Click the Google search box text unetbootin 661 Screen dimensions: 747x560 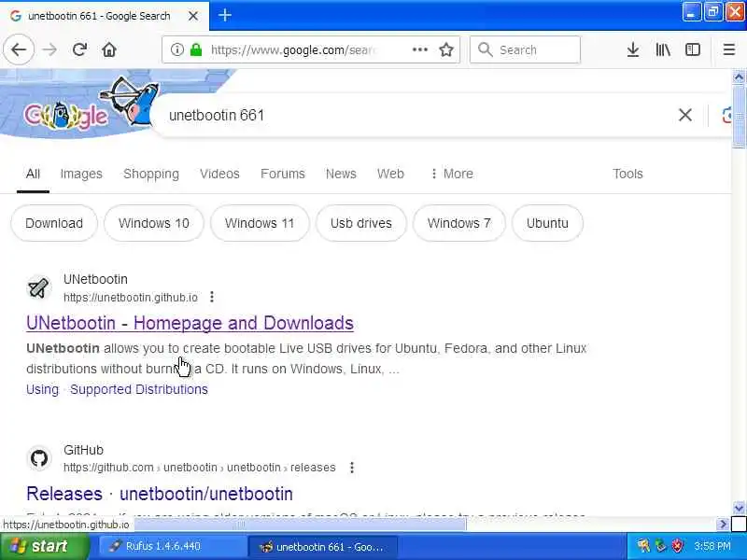(x=217, y=115)
